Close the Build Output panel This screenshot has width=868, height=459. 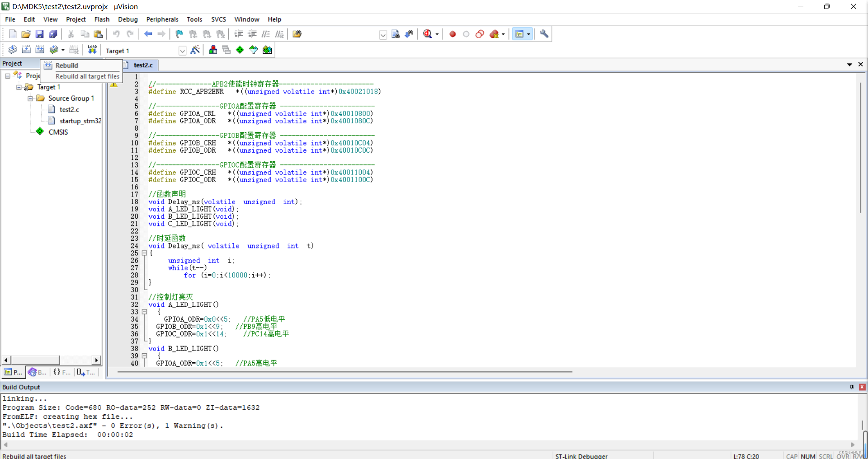click(x=862, y=387)
